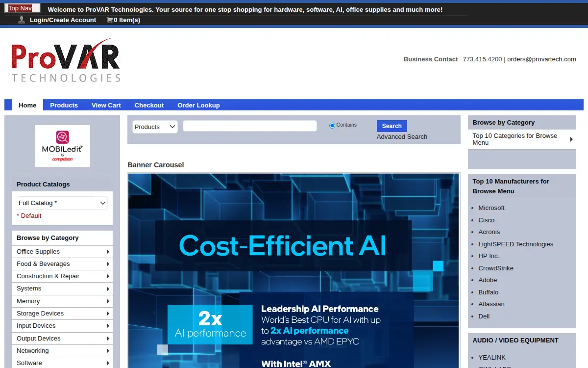
Task: Click the Banner Carousel heading
Action: click(x=156, y=165)
